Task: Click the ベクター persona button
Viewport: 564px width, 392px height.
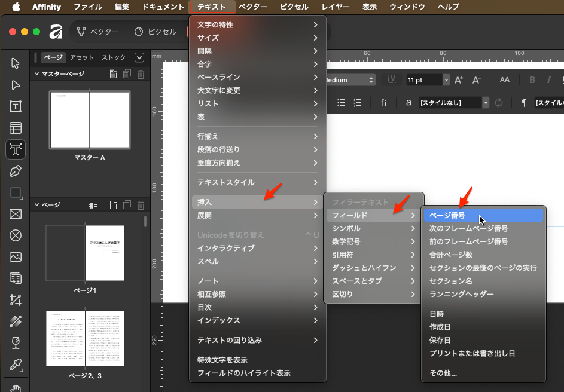Action: pyautogui.click(x=99, y=32)
